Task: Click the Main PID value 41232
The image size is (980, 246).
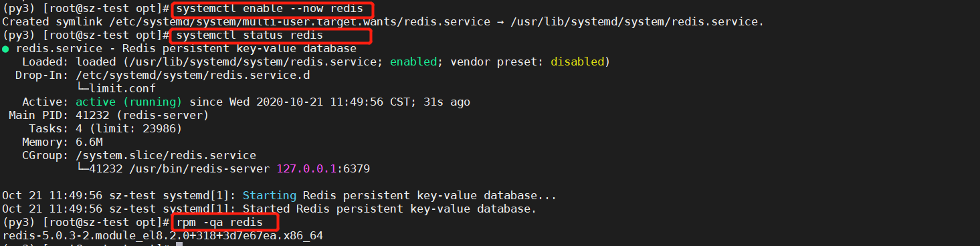Action: pyautogui.click(x=92, y=115)
